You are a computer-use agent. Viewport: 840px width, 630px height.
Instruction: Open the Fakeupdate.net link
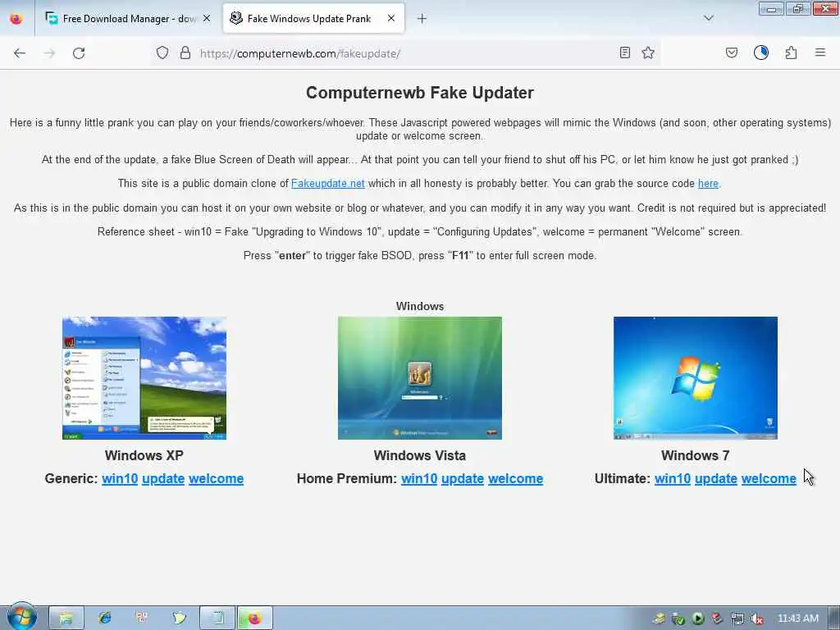pyautogui.click(x=328, y=183)
